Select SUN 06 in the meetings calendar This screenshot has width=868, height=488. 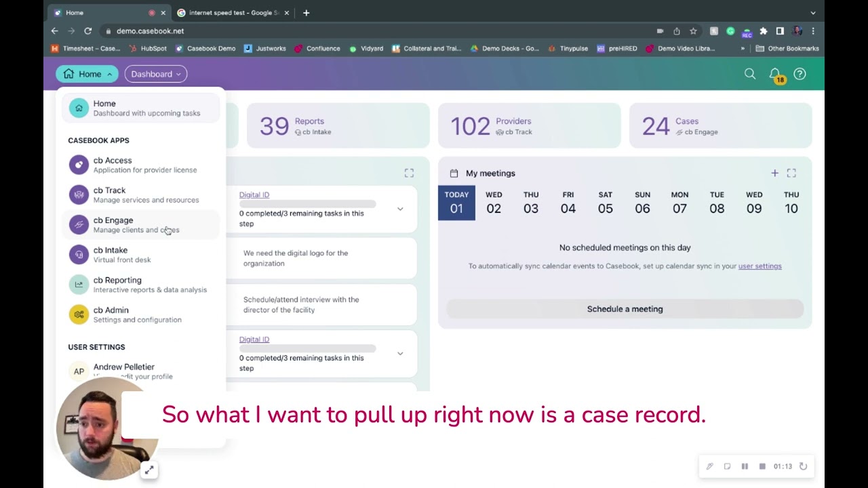click(642, 203)
